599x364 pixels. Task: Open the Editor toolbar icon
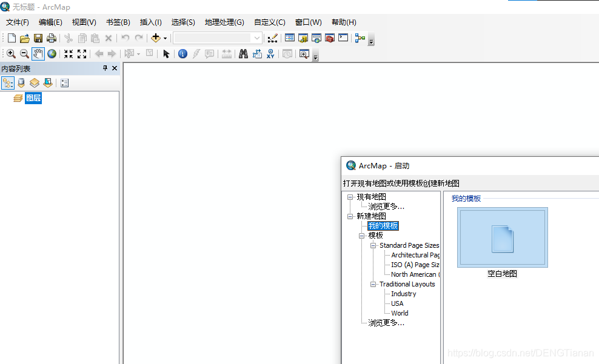click(x=272, y=38)
